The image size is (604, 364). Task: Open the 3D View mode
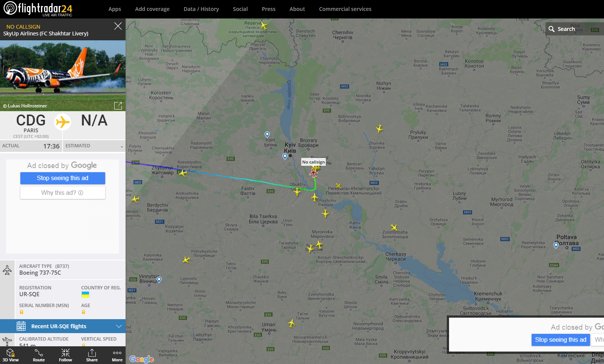(x=11, y=355)
